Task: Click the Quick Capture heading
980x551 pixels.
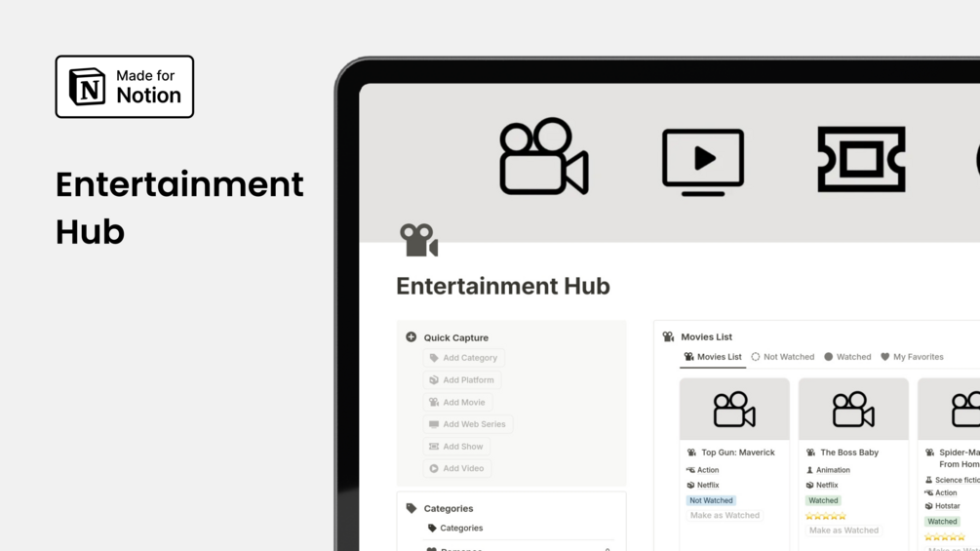Action: point(456,337)
